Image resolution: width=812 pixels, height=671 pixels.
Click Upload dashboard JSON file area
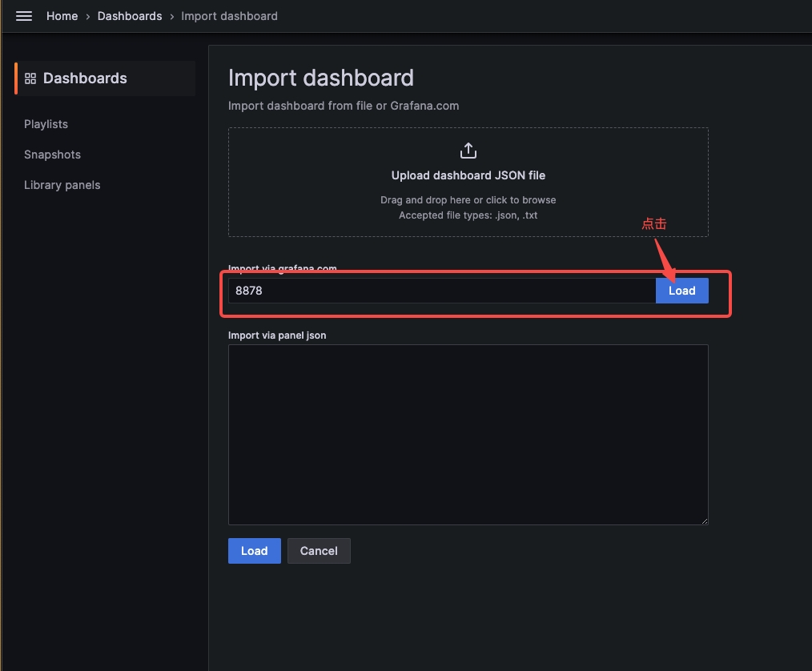[468, 183]
